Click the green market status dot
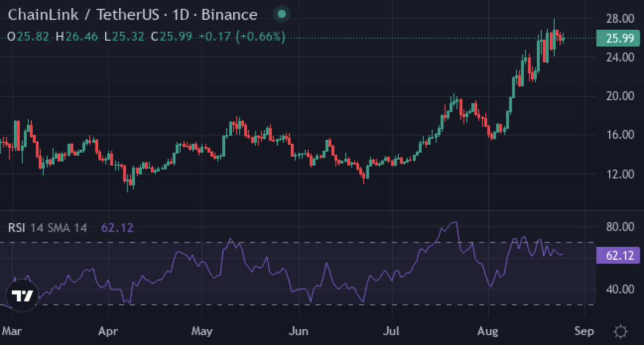 click(x=281, y=14)
